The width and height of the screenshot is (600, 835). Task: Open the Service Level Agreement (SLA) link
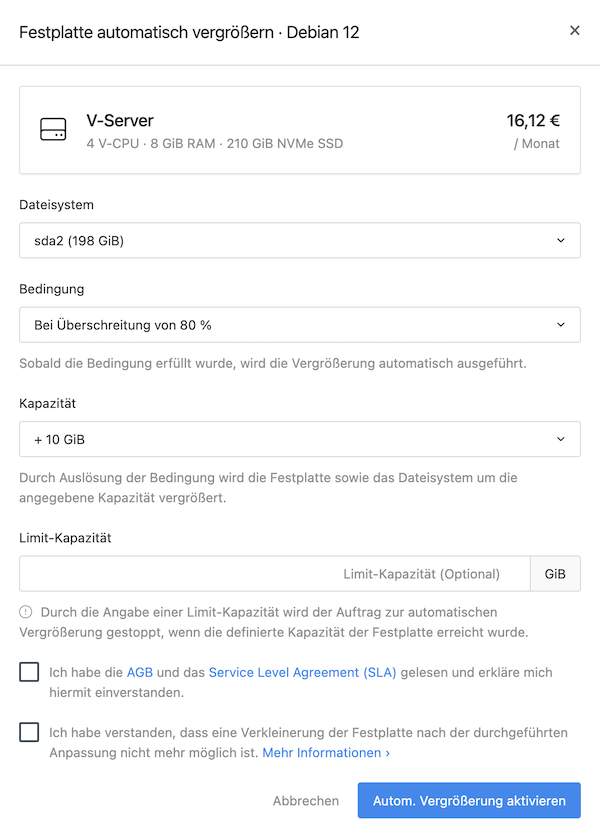302,672
